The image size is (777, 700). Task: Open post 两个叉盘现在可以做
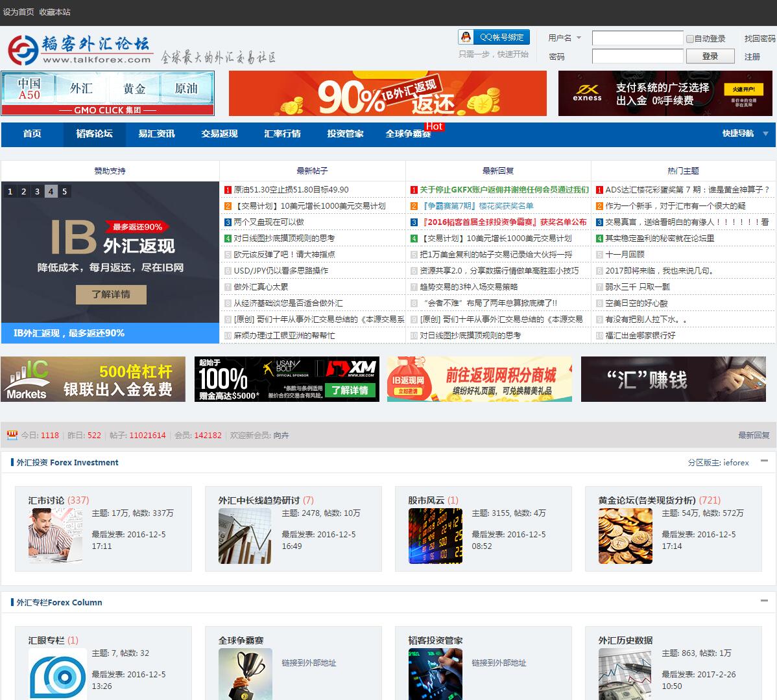[x=269, y=222]
